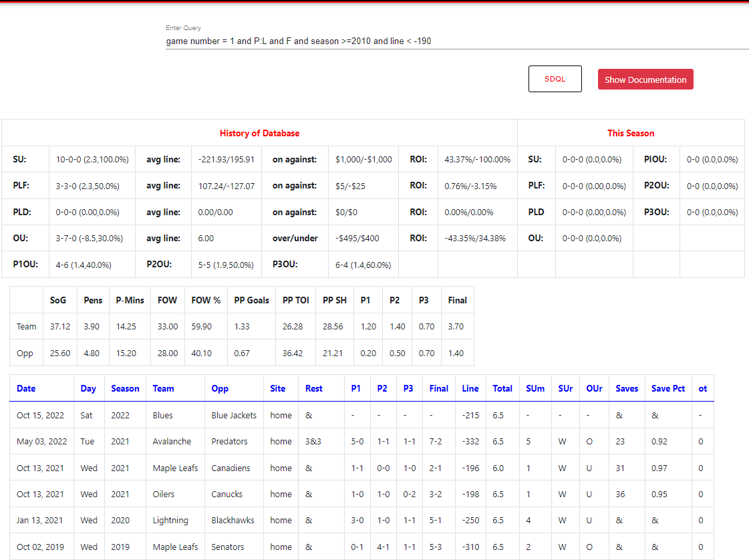749x560 pixels.
Task: Click P1OU record 4-6 (1.4,40.0%)
Action: pyautogui.click(x=84, y=265)
